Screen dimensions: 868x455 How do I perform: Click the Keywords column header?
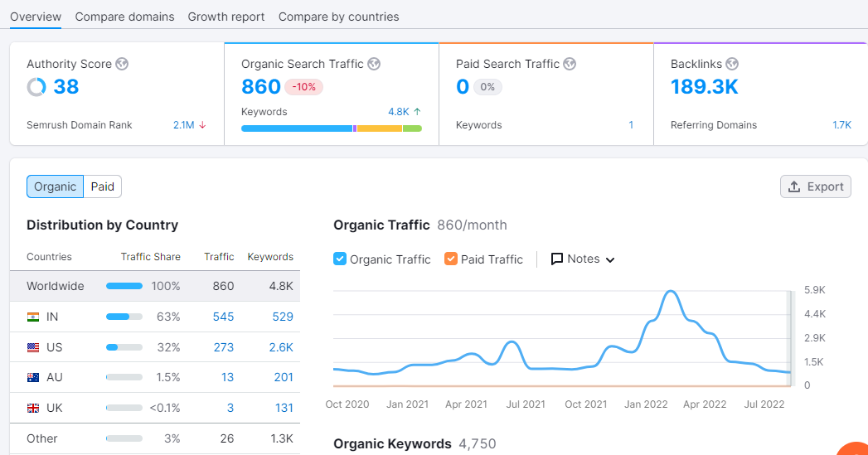(270, 257)
